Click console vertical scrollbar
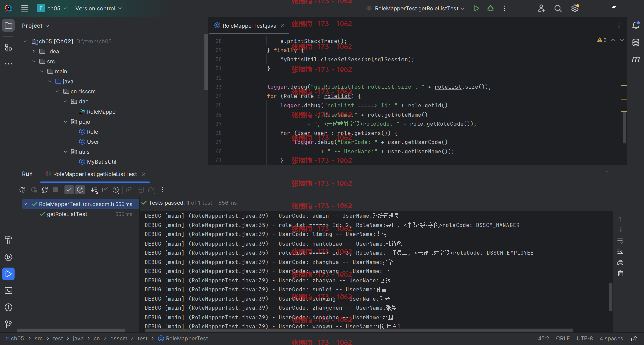Image resolution: width=644 pixels, height=345 pixels. 611,297
